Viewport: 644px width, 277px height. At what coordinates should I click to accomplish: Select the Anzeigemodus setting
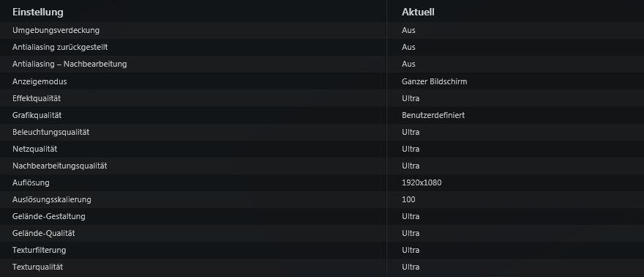coord(40,81)
